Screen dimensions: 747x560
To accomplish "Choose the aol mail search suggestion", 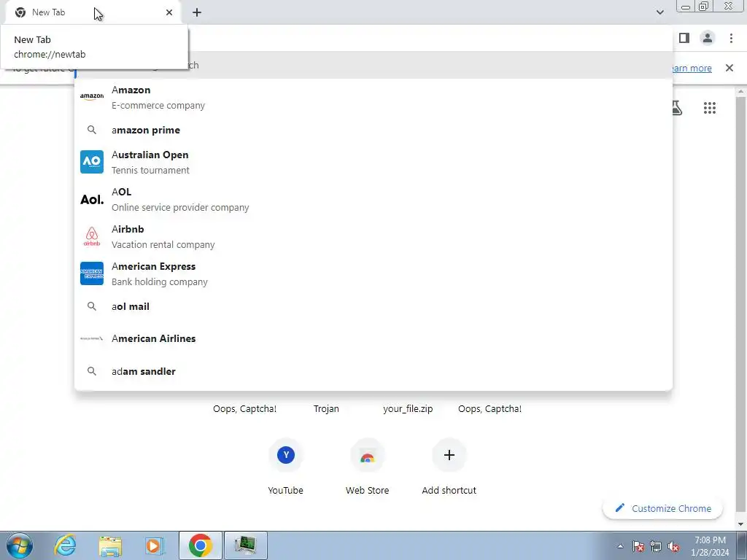I will point(373,307).
